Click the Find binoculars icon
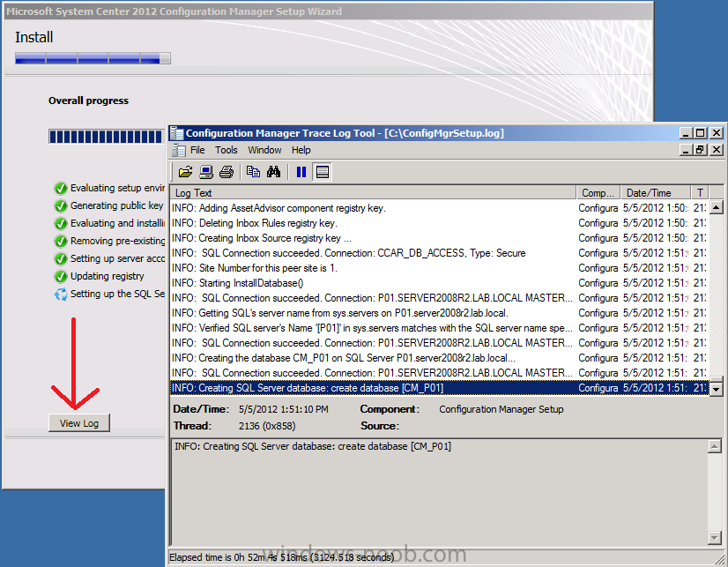728x567 pixels. pos(273,172)
